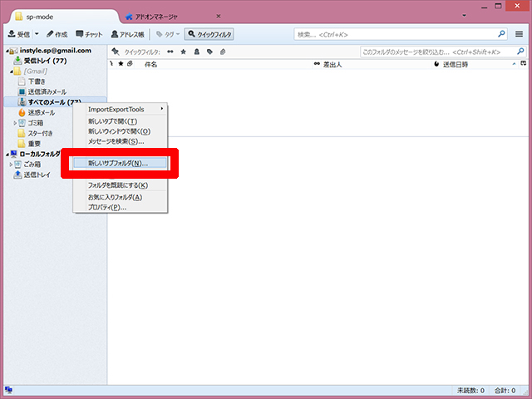Open the 受信トレイ (77) inbox folder
532x399 pixels.
click(x=45, y=61)
